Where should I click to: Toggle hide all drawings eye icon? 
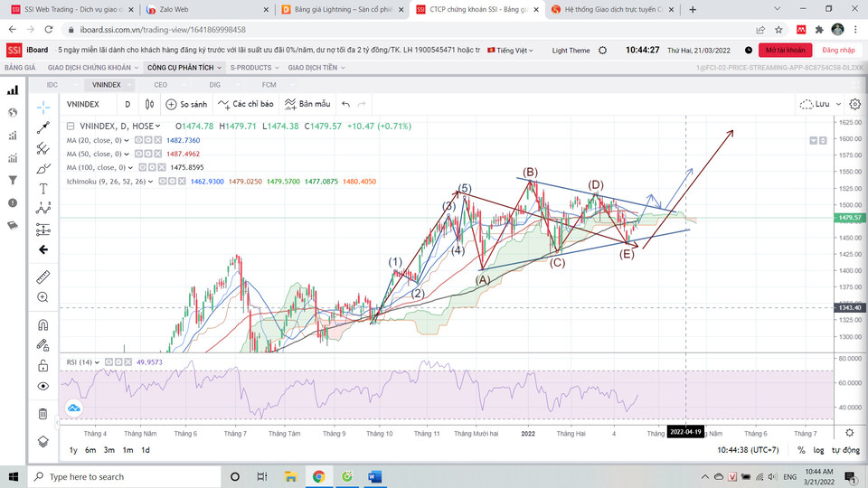click(x=42, y=386)
